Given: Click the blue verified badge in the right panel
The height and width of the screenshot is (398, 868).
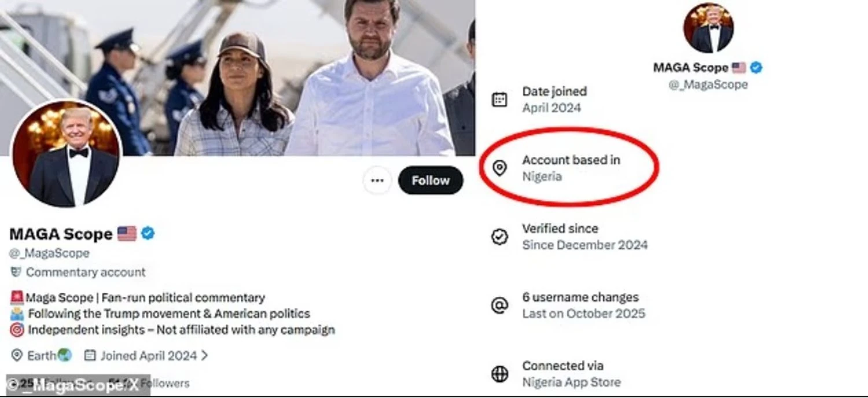Looking at the screenshot, I should tap(756, 68).
